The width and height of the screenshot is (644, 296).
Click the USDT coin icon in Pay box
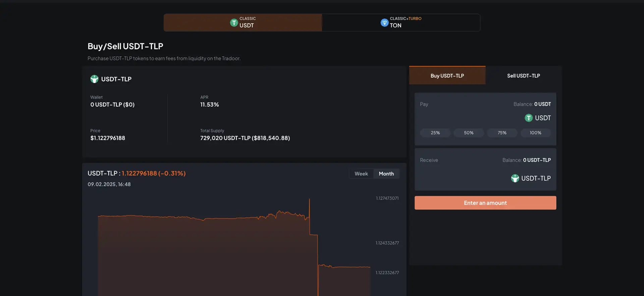pyautogui.click(x=529, y=118)
